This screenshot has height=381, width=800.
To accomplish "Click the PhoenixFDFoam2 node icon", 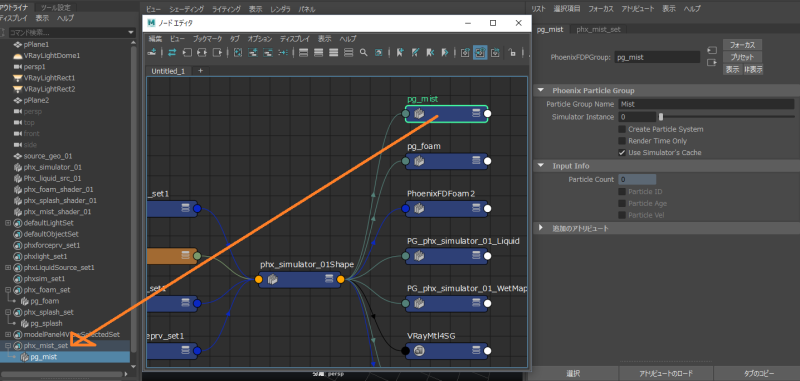I will tap(419, 208).
